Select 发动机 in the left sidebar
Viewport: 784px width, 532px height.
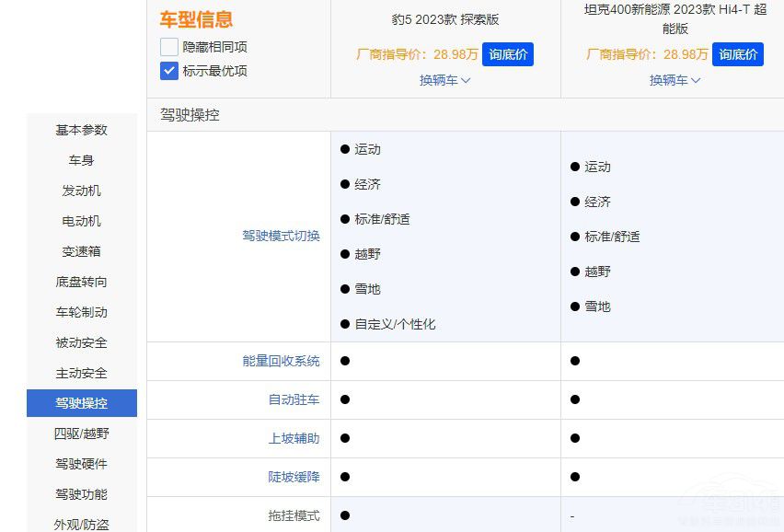coord(81,191)
